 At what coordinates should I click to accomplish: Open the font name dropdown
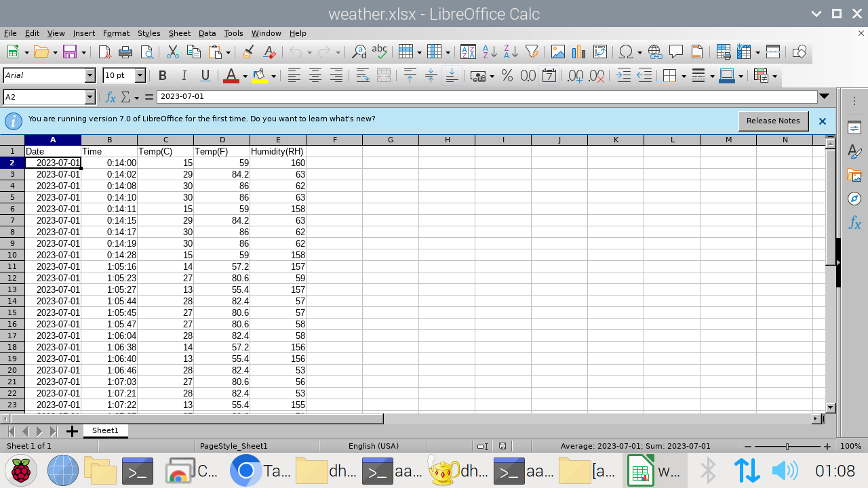point(90,76)
